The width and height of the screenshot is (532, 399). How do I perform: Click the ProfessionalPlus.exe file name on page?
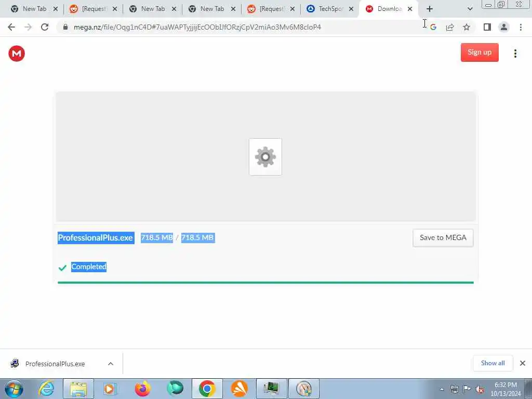[96, 238]
